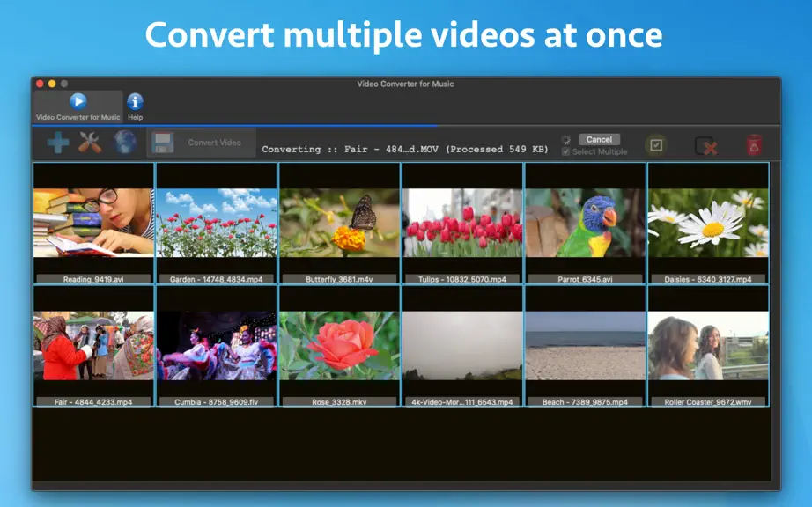Image resolution: width=812 pixels, height=507 pixels.
Task: Click the yellow minimize window button
Action: tap(52, 84)
